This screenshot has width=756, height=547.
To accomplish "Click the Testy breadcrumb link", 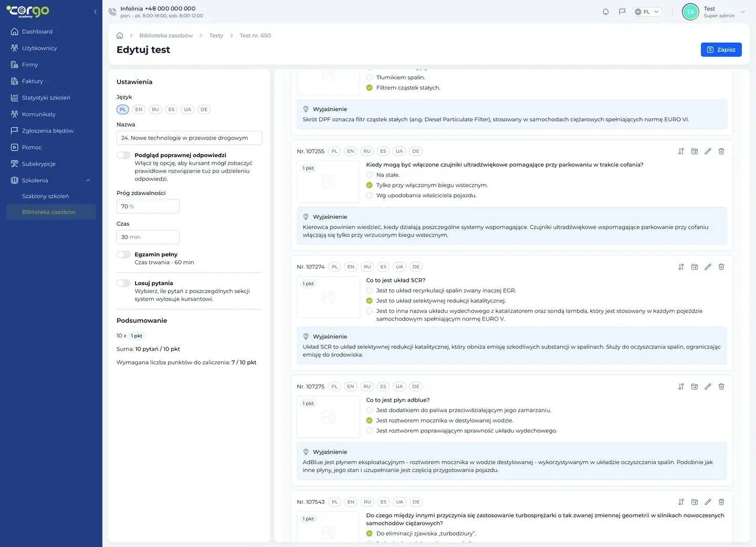I will 216,36.
